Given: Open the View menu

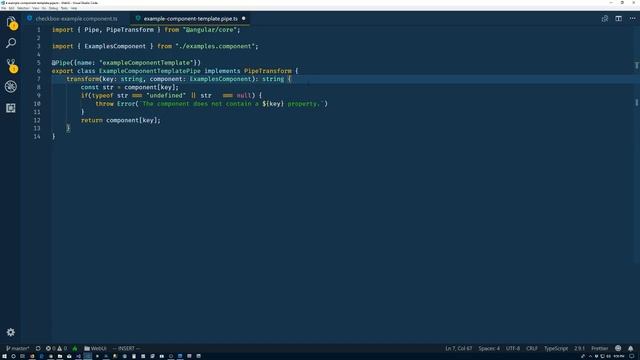Looking at the screenshot, I should point(36,8).
